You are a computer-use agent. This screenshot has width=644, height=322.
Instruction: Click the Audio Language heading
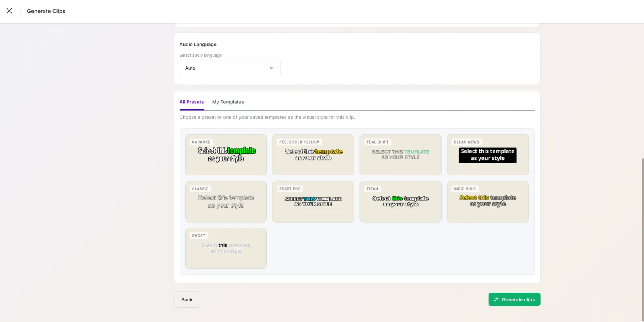point(198,45)
